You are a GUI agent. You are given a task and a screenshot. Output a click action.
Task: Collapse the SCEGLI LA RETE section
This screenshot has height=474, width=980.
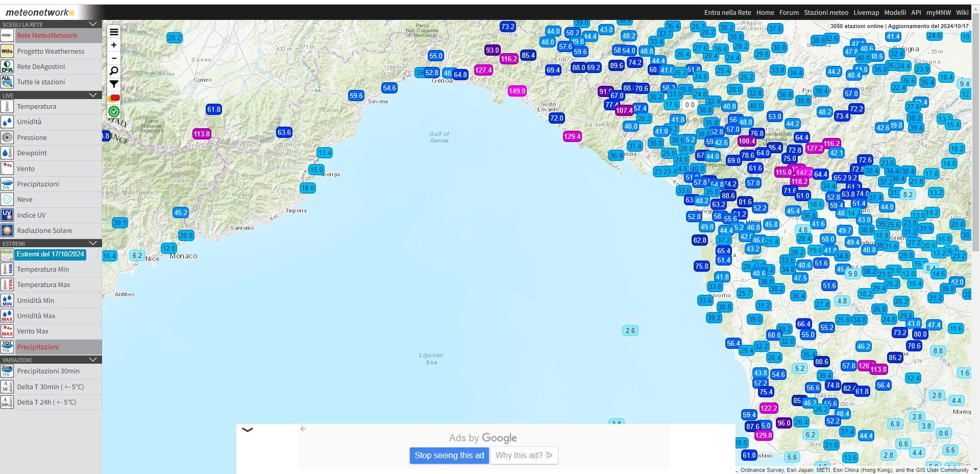(93, 24)
